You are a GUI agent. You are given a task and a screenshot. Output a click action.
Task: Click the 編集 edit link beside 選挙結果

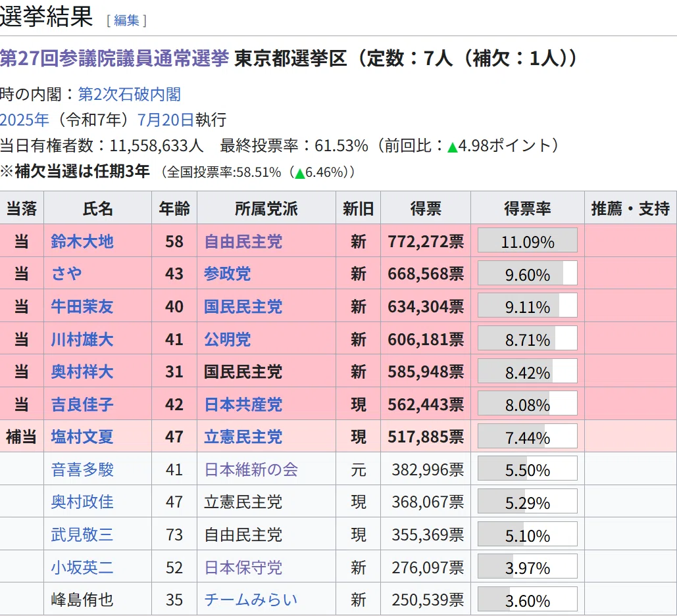pos(126,20)
